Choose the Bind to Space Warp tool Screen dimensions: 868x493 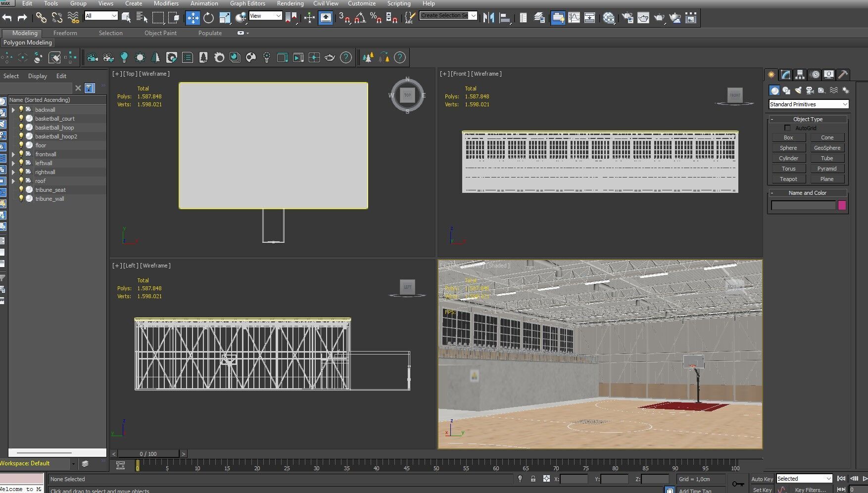click(x=73, y=18)
